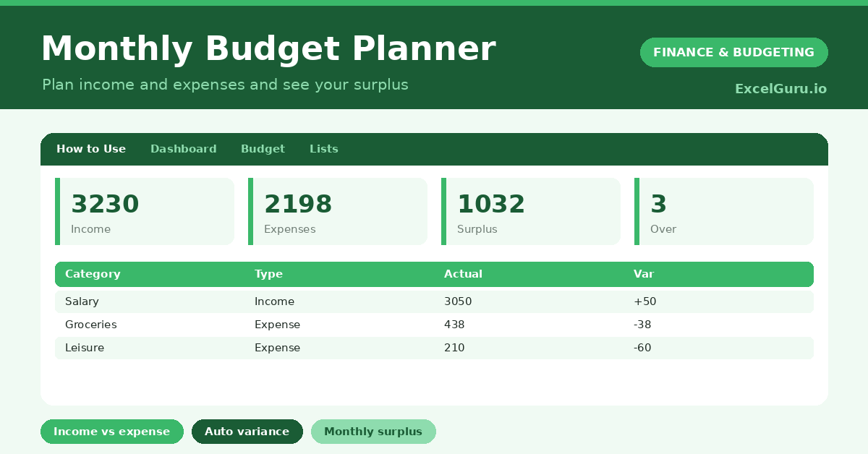Click the Category column header
Screen dimensions: 868x454
(x=93, y=274)
